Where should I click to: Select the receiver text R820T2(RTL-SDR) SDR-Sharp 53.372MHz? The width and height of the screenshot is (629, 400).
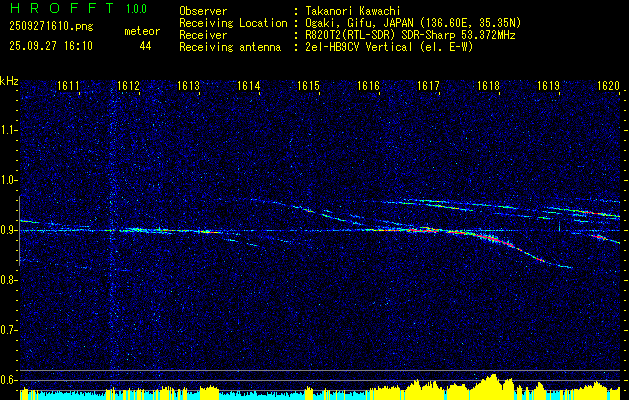click(x=410, y=35)
